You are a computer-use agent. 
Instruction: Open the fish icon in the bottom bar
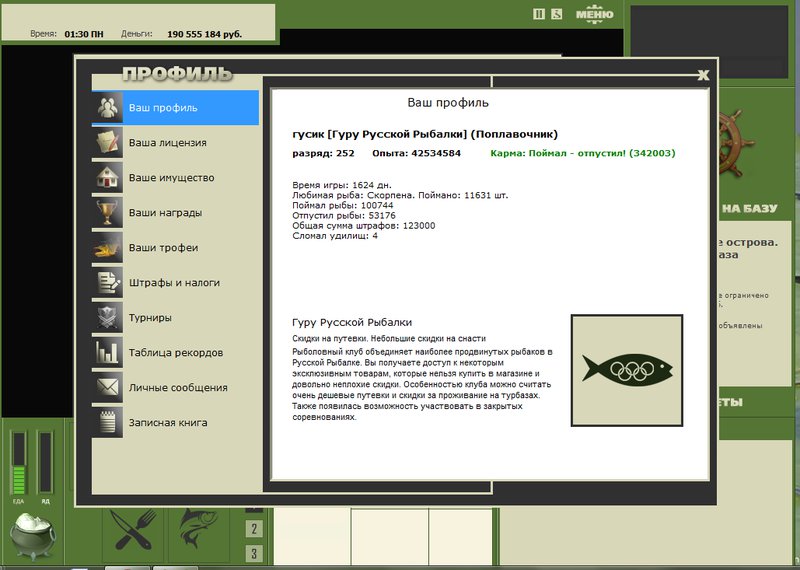click(x=198, y=530)
